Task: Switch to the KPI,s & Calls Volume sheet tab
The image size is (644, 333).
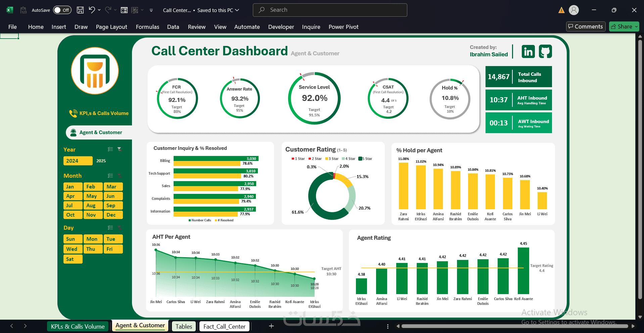Action: (78, 326)
